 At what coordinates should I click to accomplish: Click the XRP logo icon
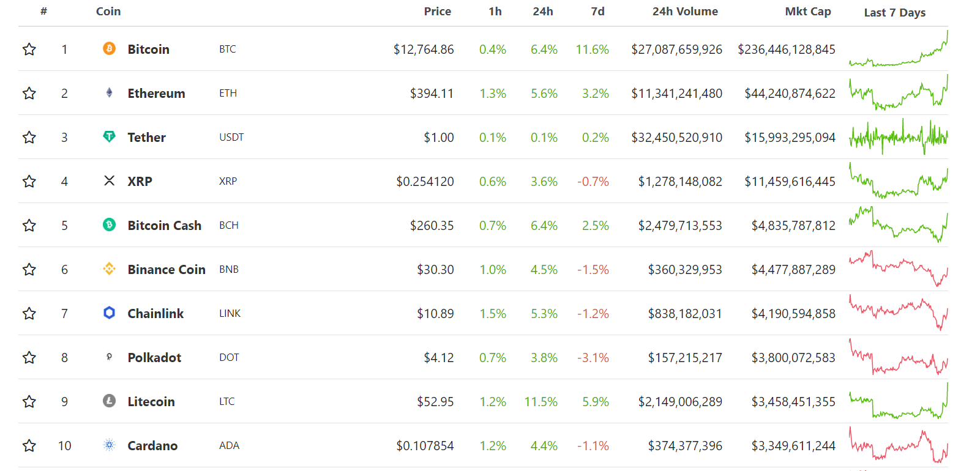(x=109, y=180)
